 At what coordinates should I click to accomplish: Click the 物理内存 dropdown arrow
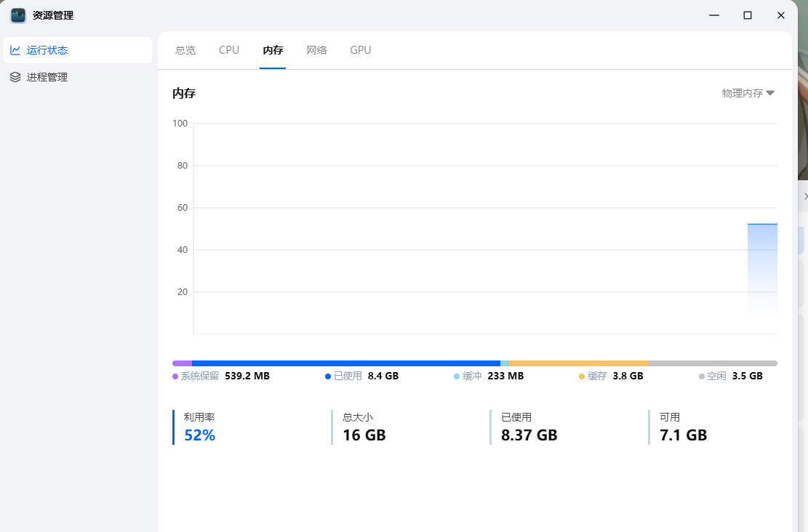[x=770, y=93]
